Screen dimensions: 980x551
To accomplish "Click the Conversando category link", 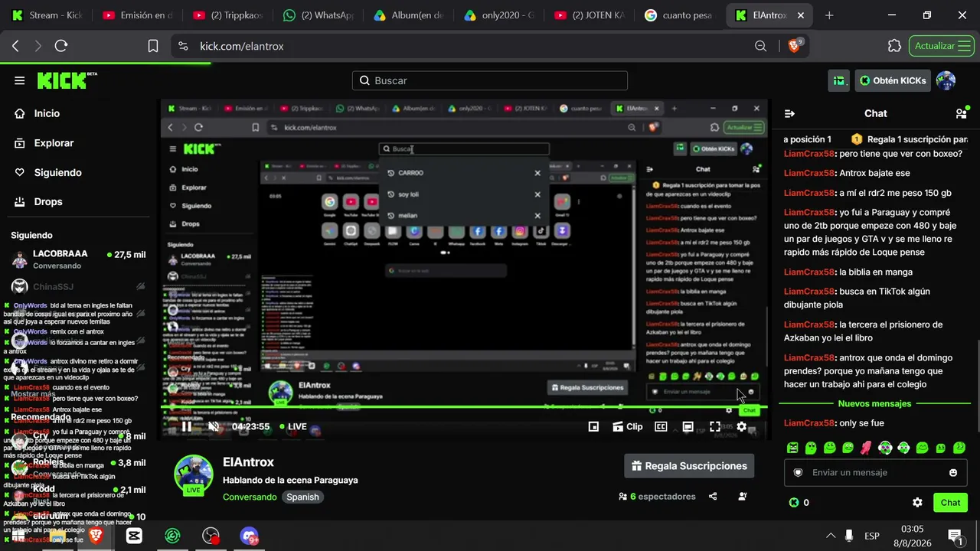I will click(250, 497).
